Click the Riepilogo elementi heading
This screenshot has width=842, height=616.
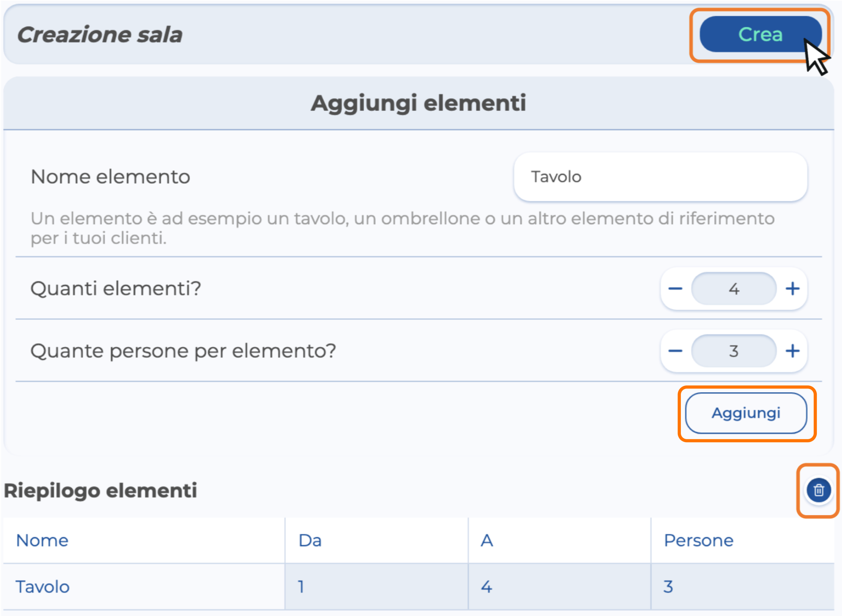[x=100, y=491]
